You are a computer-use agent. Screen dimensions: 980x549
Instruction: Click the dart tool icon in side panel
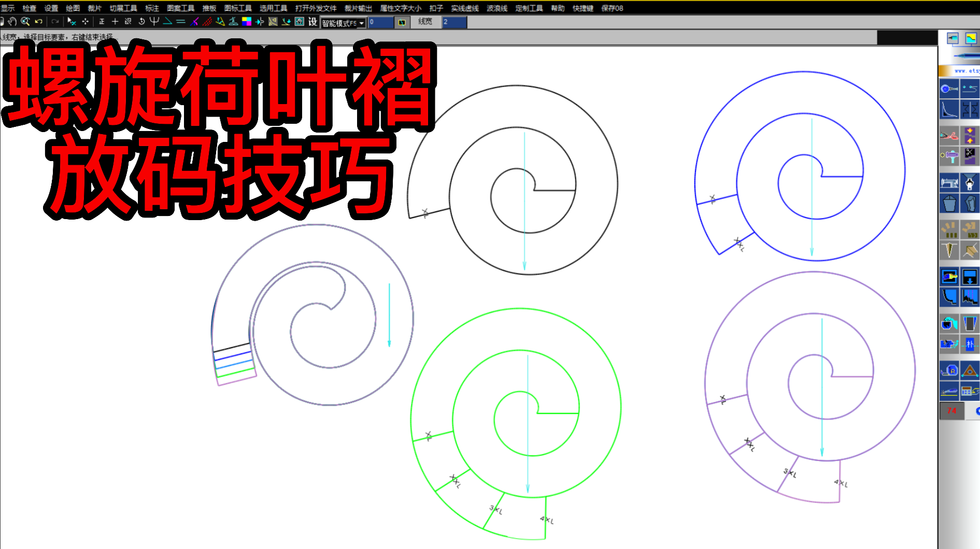tap(949, 250)
